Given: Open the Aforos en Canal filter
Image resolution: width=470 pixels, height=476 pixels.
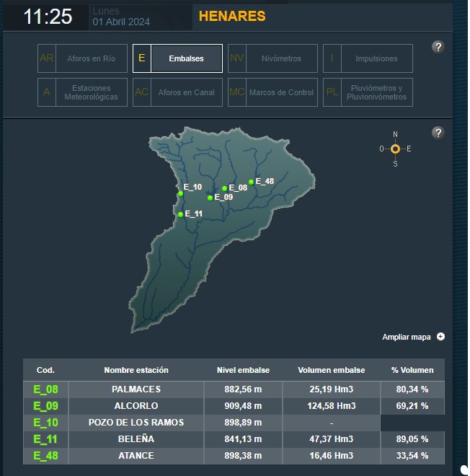Looking at the screenshot, I should pyautogui.click(x=177, y=92).
